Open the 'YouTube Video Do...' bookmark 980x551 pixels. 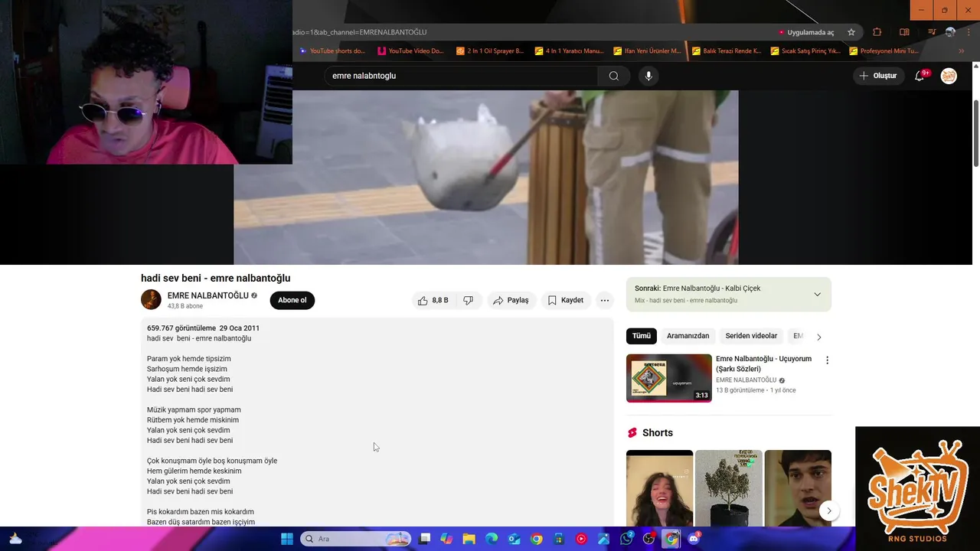411,51
